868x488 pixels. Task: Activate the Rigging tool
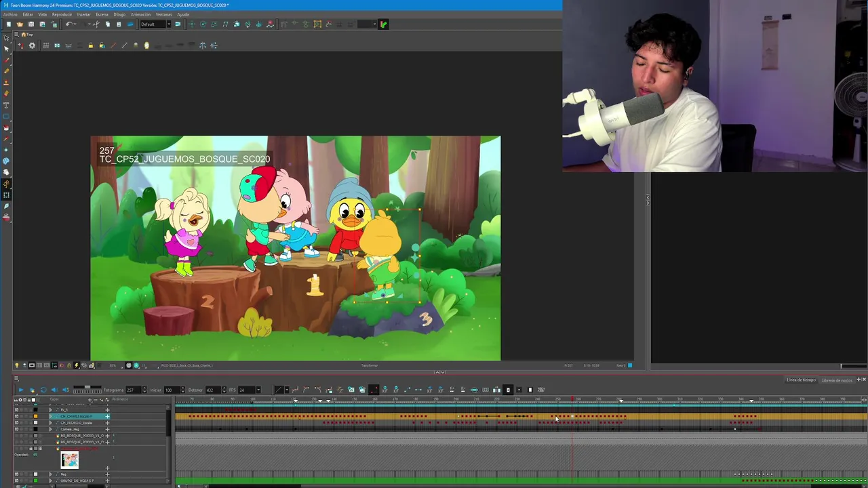[x=6, y=183]
